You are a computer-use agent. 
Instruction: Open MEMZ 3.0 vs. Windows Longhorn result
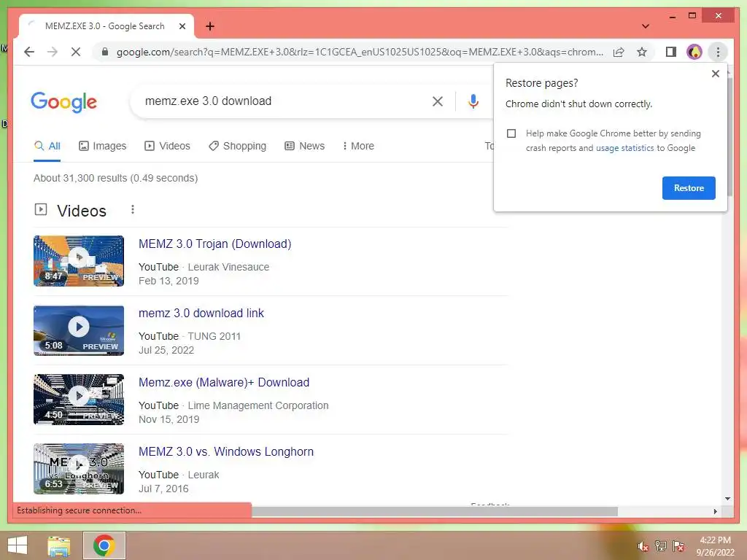pos(226,451)
